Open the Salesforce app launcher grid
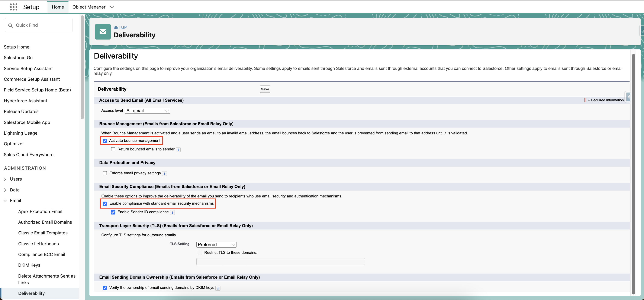This screenshot has height=300, width=644. pyautogui.click(x=13, y=7)
